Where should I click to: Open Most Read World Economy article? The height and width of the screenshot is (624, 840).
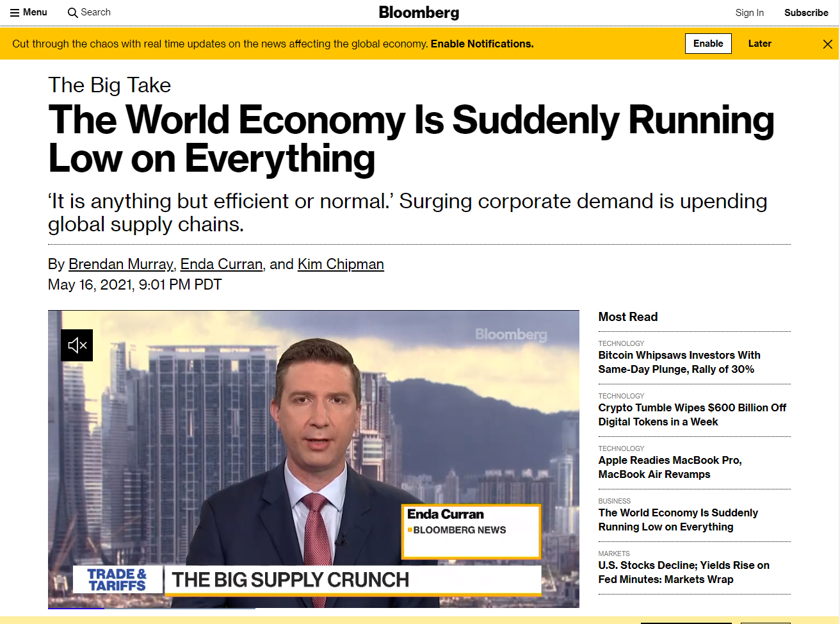coord(678,520)
